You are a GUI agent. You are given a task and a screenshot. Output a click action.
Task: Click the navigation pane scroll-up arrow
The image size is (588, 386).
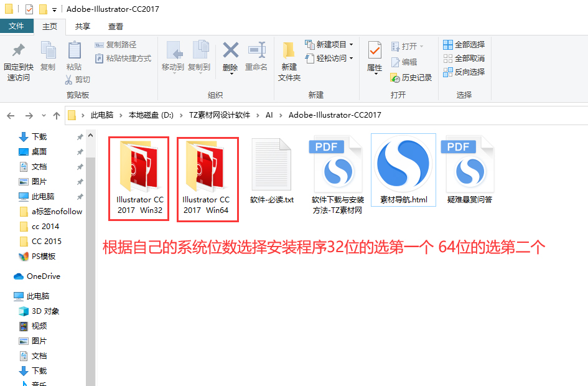pyautogui.click(x=90, y=136)
